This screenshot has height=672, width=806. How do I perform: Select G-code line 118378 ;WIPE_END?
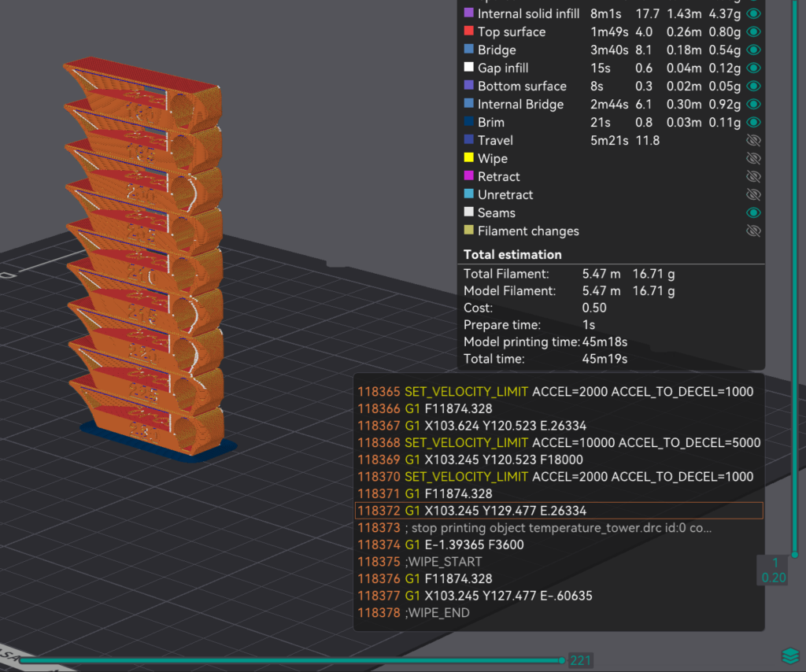(559, 612)
